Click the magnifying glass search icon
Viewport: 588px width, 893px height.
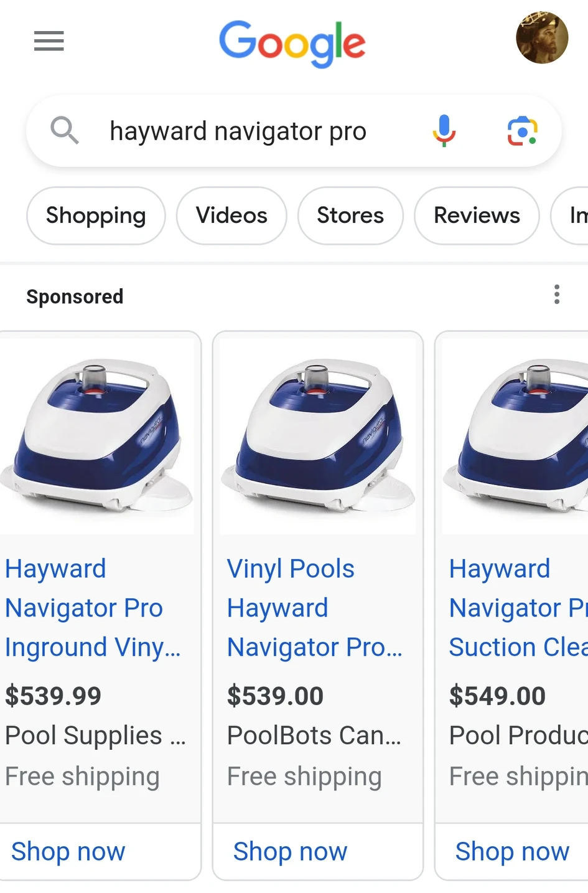[64, 131]
